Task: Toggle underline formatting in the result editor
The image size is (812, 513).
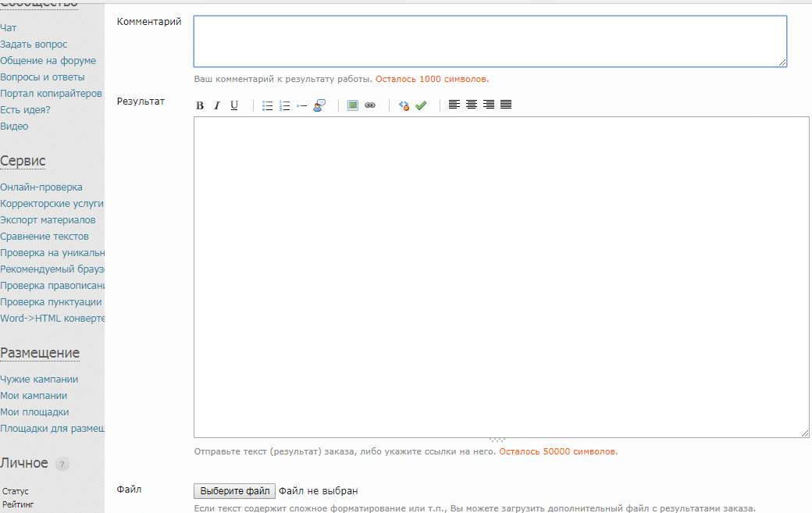Action: click(x=234, y=105)
